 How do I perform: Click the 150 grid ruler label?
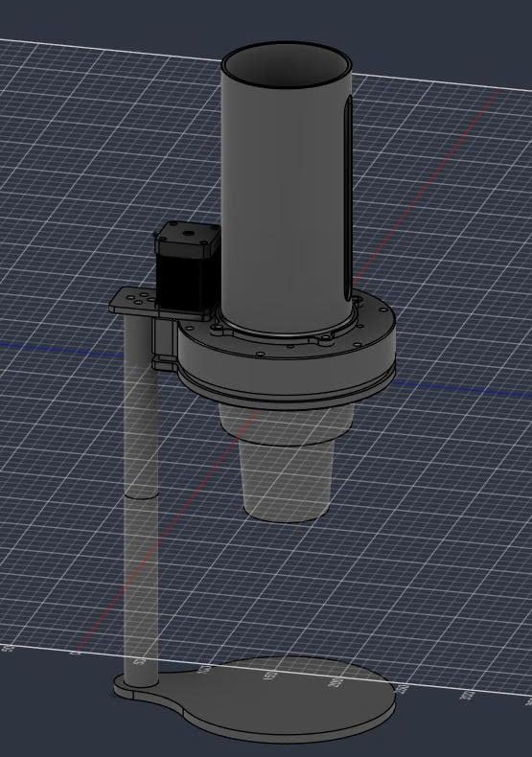(x=270, y=675)
